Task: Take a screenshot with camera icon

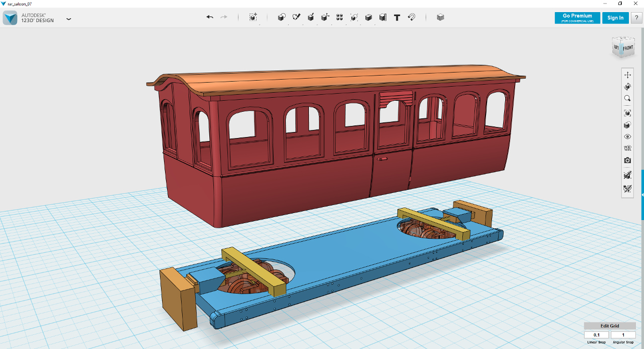Action: pyautogui.click(x=627, y=160)
